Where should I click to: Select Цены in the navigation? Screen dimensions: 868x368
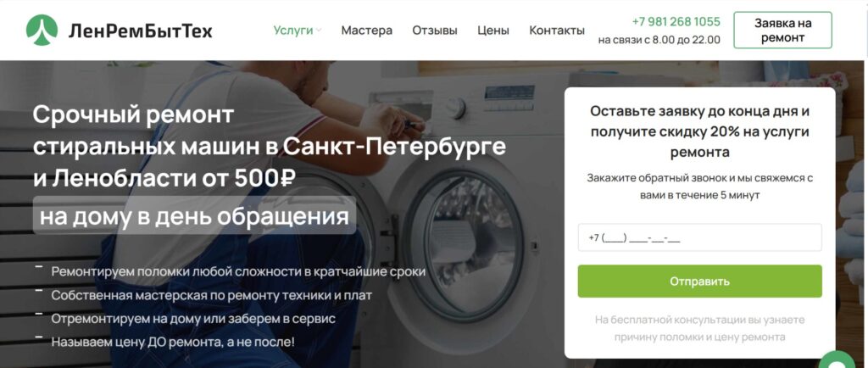[493, 31]
